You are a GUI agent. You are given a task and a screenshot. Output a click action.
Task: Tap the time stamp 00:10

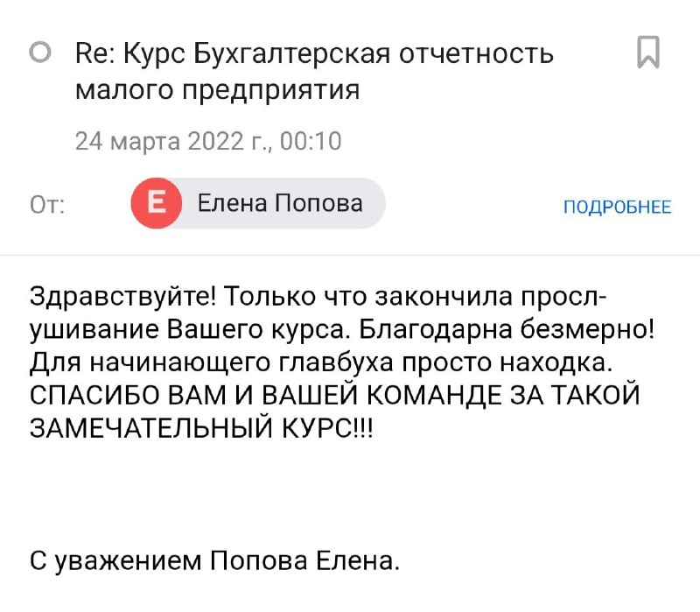tap(311, 141)
